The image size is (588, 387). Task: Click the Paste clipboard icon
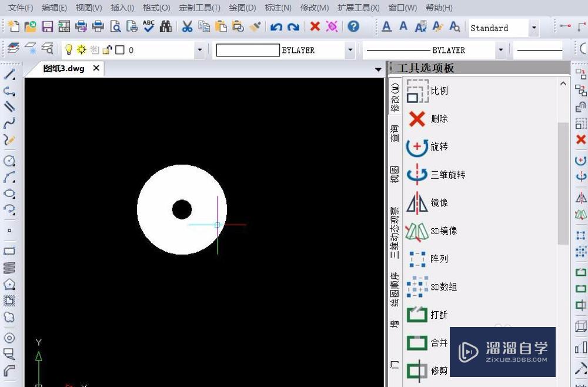[x=221, y=26]
